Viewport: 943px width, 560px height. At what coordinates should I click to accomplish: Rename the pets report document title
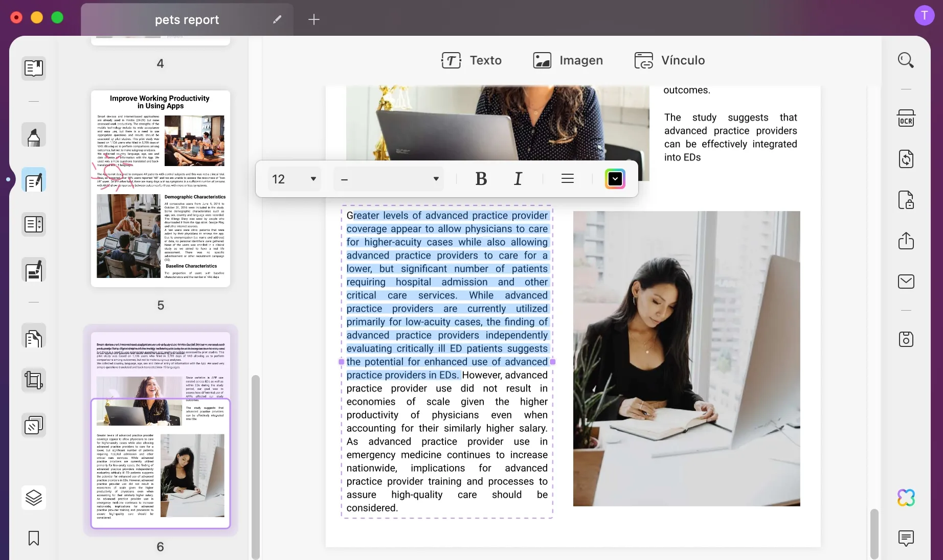[277, 19]
